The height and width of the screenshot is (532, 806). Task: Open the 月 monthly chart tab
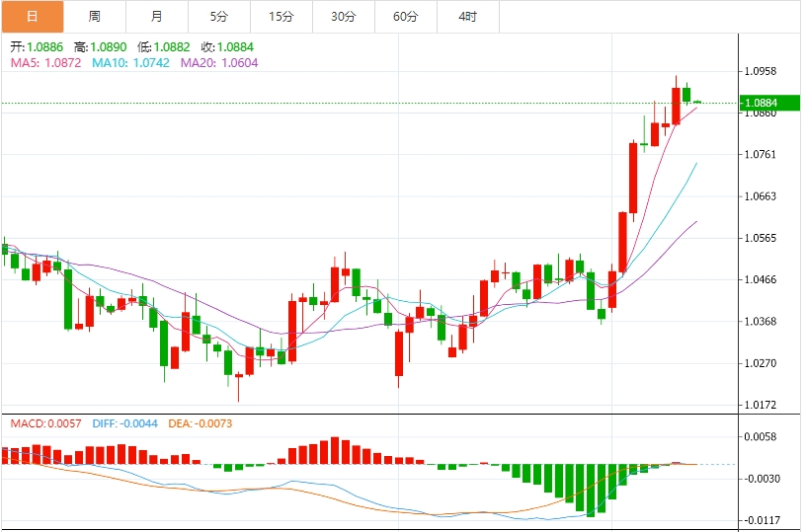(x=157, y=17)
